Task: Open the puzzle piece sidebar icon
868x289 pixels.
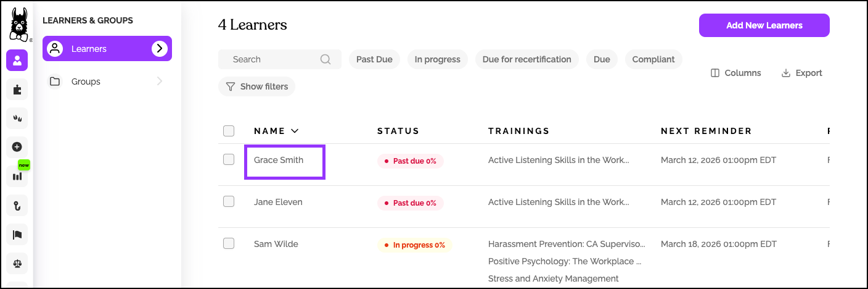Action: click(17, 90)
